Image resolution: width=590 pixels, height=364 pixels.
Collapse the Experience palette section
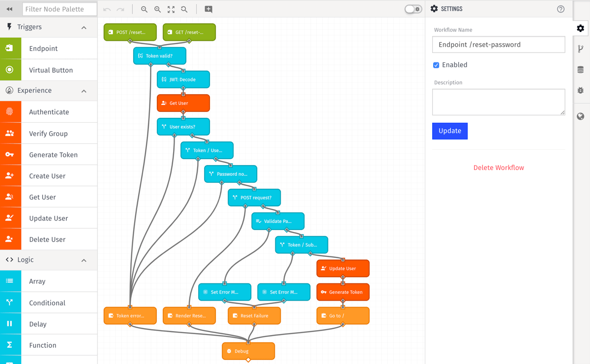click(x=84, y=91)
